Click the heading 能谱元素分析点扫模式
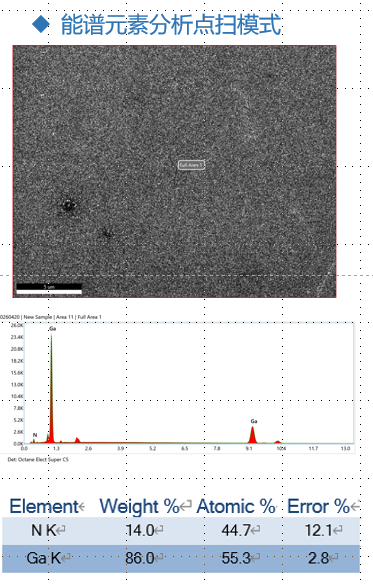 click(171, 25)
